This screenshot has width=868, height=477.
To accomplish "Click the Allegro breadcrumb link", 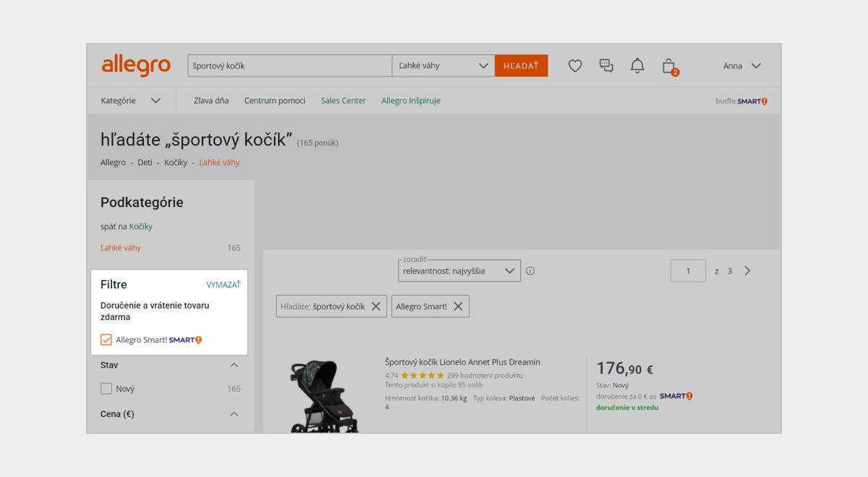I will click(x=113, y=163).
